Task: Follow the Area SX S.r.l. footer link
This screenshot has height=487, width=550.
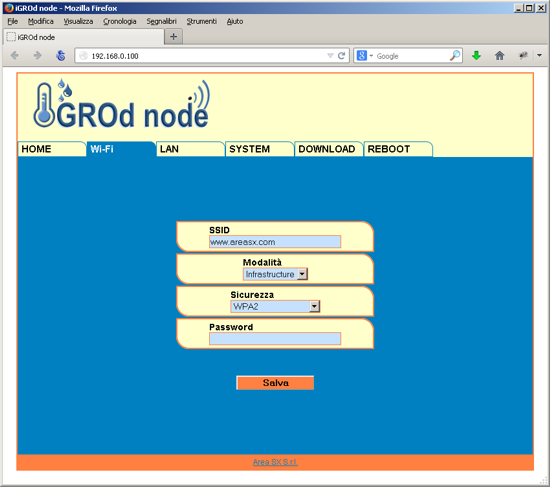Action: pos(275,462)
